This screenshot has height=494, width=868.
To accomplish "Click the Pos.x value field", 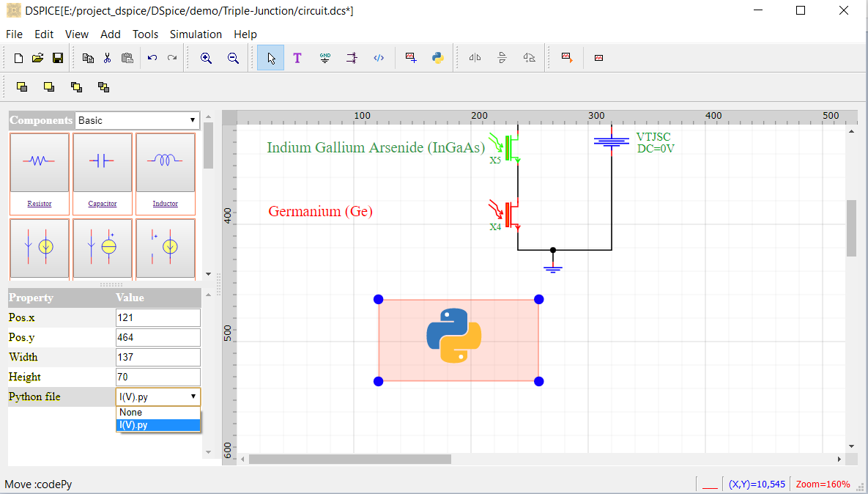I will tap(157, 318).
